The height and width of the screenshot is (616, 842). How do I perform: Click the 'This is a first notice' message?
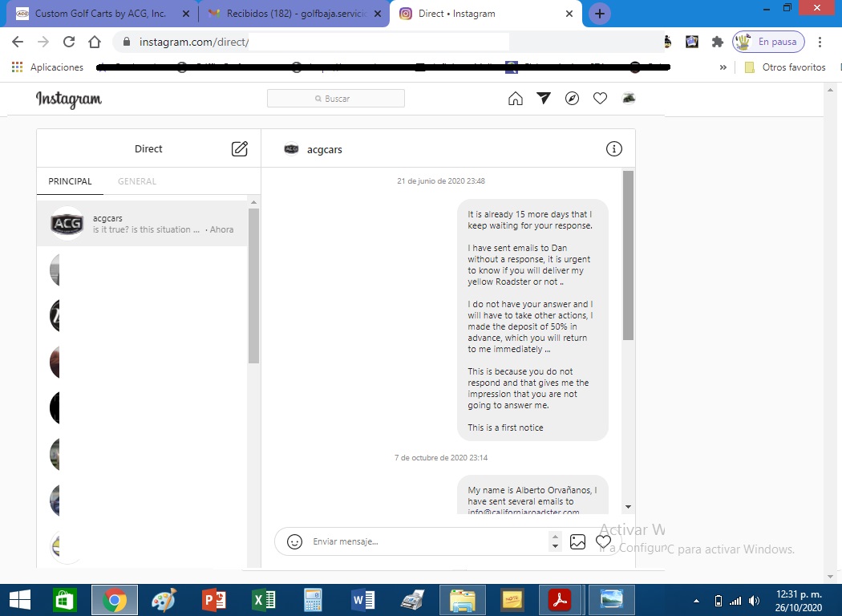[x=505, y=428]
